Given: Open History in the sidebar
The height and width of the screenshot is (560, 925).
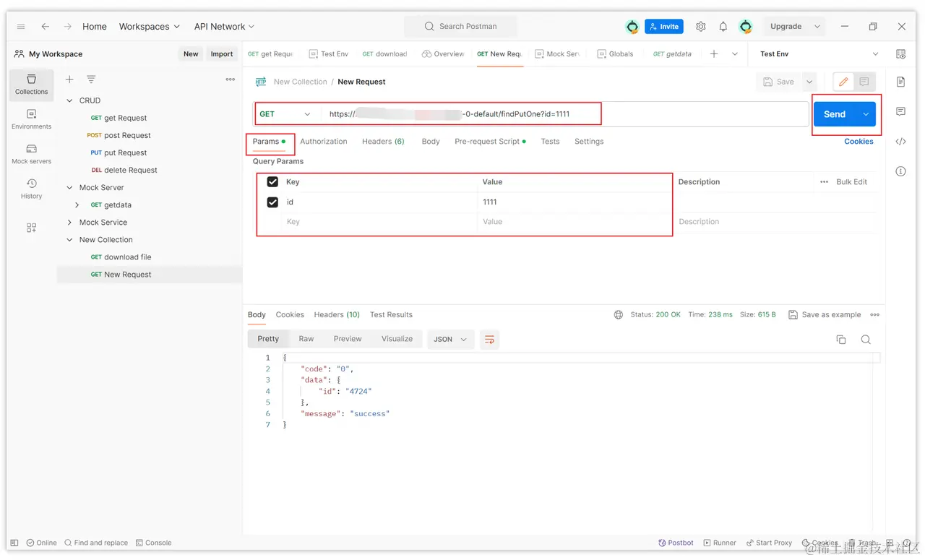Looking at the screenshot, I should click(x=31, y=188).
